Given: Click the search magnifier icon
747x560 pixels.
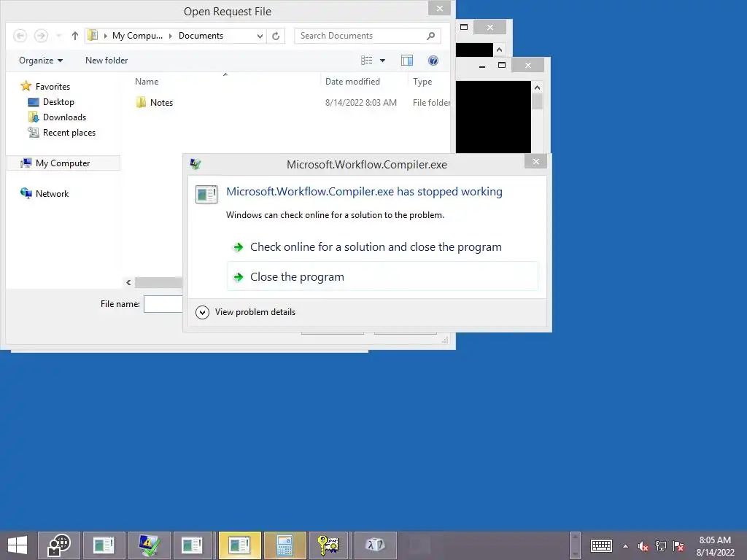Looking at the screenshot, I should [x=430, y=36].
